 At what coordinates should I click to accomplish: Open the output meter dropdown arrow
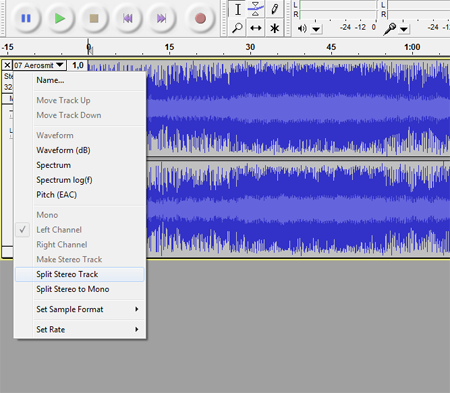coord(316,29)
